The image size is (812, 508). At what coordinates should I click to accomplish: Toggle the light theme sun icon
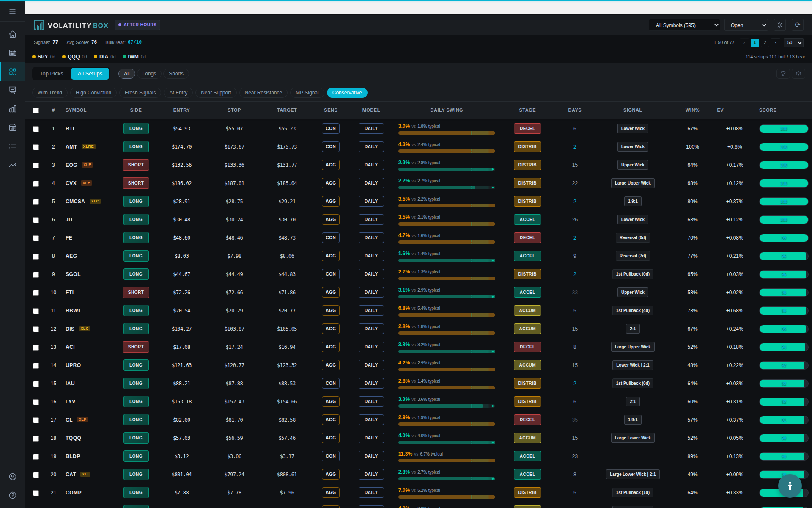point(780,25)
